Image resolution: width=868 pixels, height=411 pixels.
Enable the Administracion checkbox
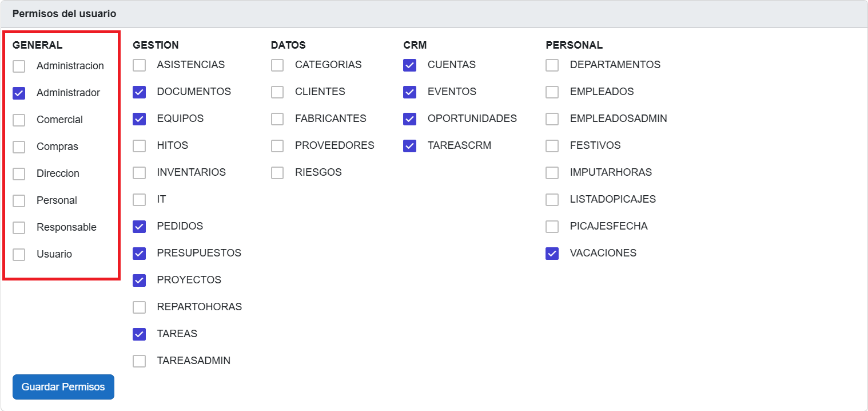(19, 66)
